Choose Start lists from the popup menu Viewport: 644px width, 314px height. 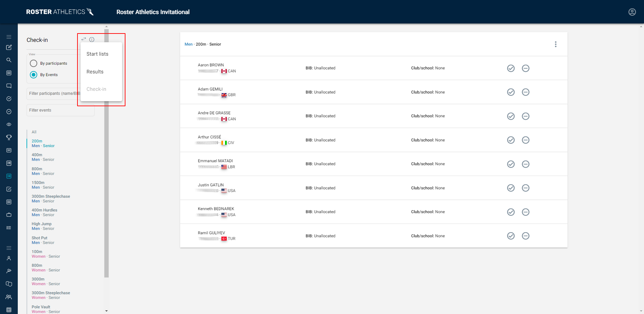pyautogui.click(x=101, y=54)
